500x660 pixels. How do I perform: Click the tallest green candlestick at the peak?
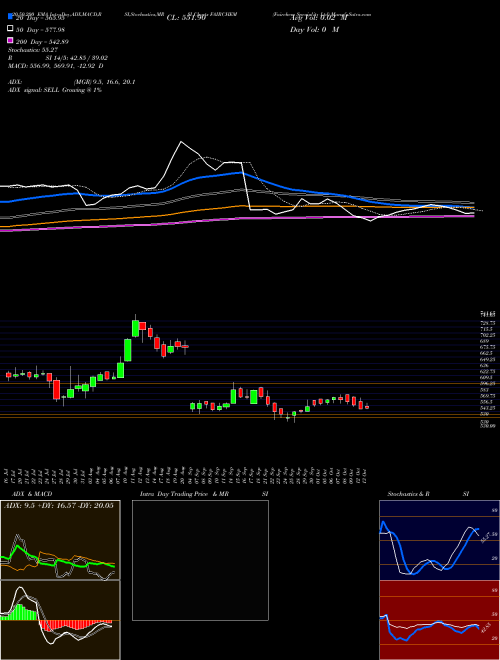(135, 328)
